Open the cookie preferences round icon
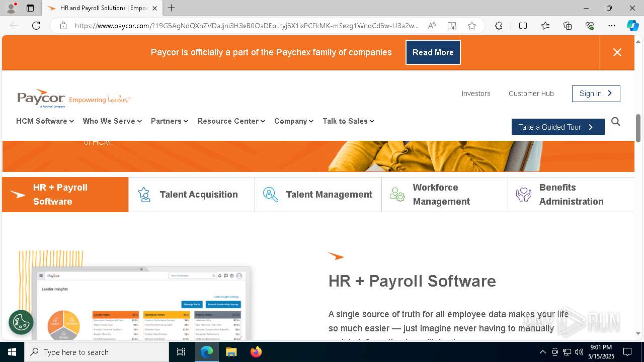This screenshot has width=644, height=362. click(x=21, y=322)
